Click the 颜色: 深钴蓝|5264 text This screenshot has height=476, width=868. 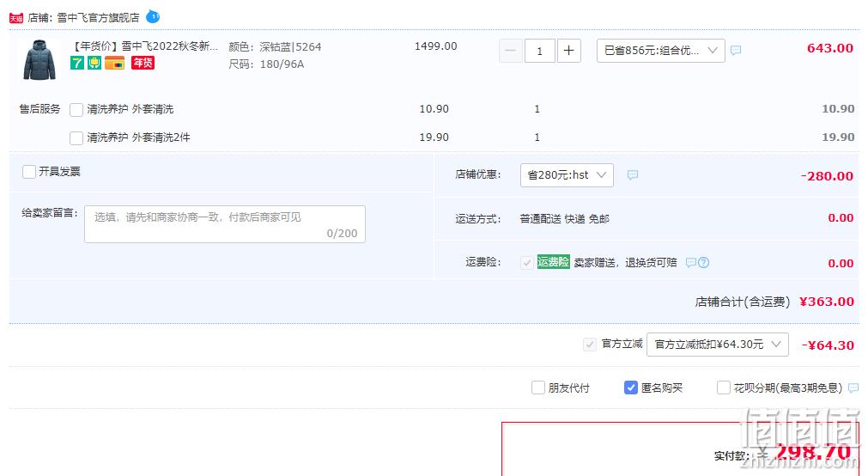pyautogui.click(x=275, y=47)
